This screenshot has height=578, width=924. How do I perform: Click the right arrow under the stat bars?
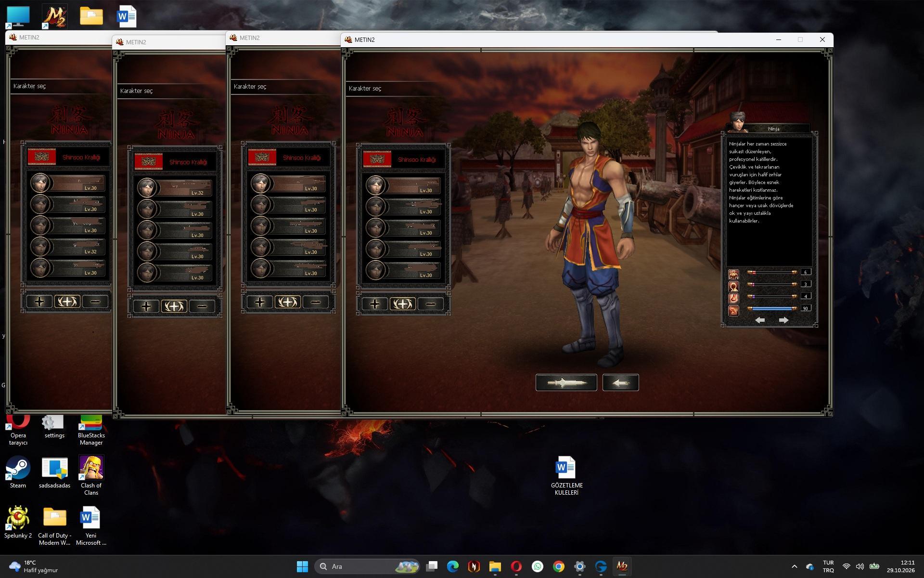pos(783,320)
